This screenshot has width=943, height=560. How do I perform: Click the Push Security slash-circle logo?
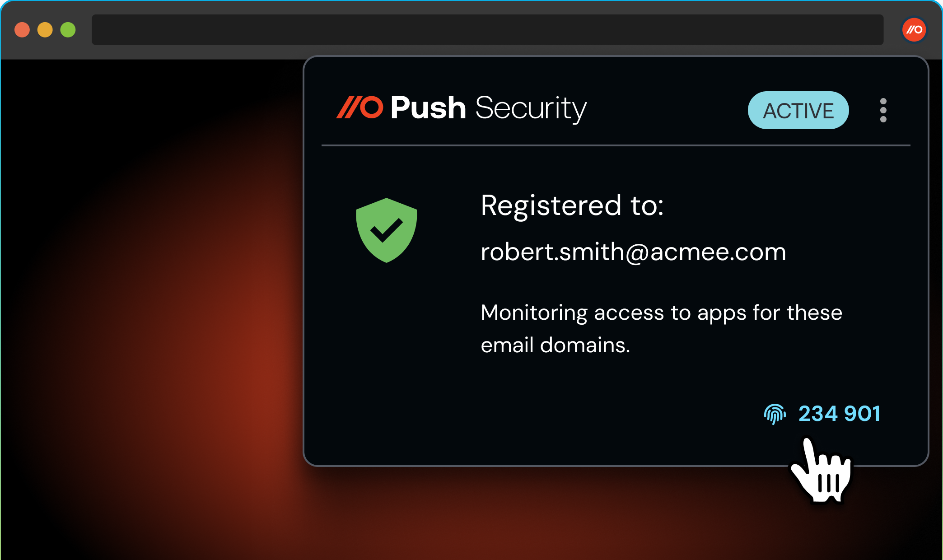click(359, 107)
